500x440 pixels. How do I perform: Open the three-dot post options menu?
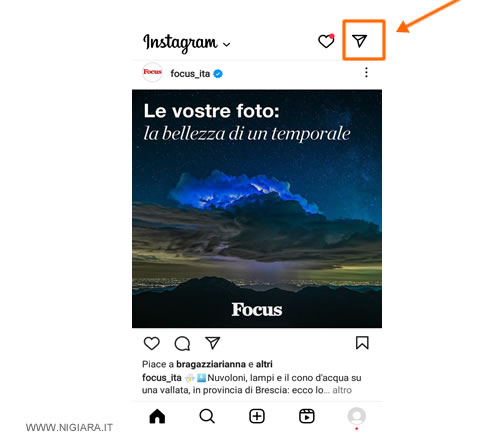tap(366, 72)
